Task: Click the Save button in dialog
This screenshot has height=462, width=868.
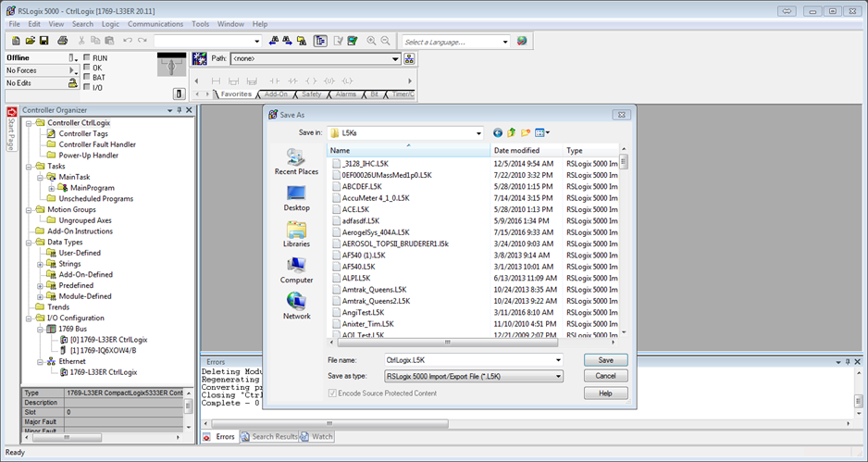Action: (605, 360)
